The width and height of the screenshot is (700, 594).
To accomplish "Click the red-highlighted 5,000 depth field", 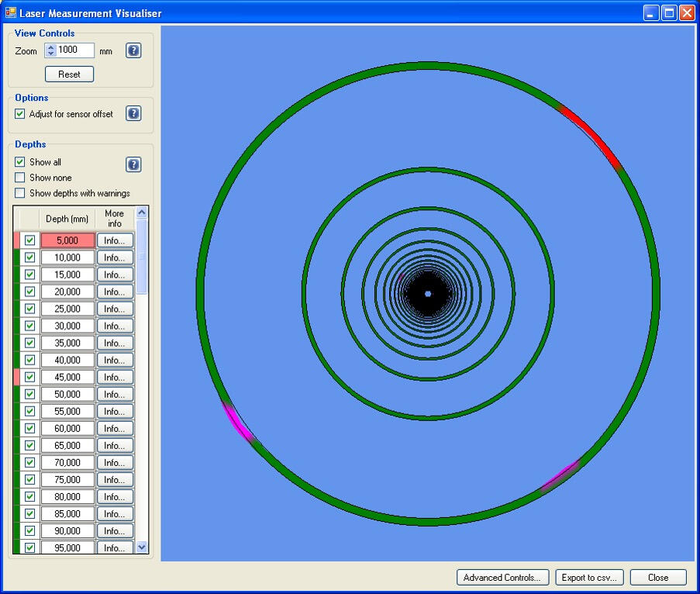I will [67, 240].
